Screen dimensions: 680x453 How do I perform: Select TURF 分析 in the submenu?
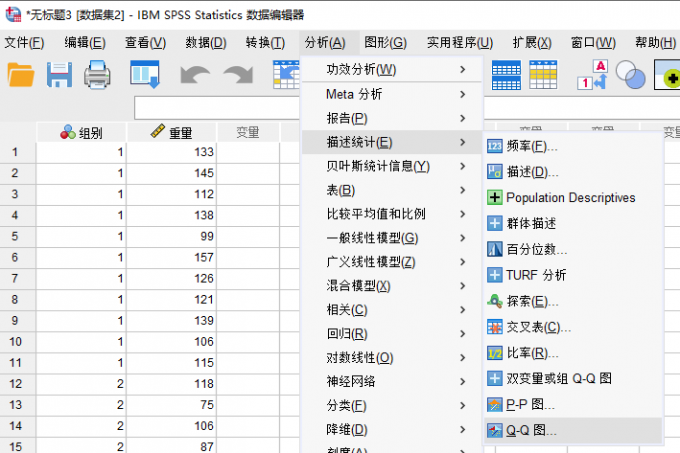tap(573, 275)
